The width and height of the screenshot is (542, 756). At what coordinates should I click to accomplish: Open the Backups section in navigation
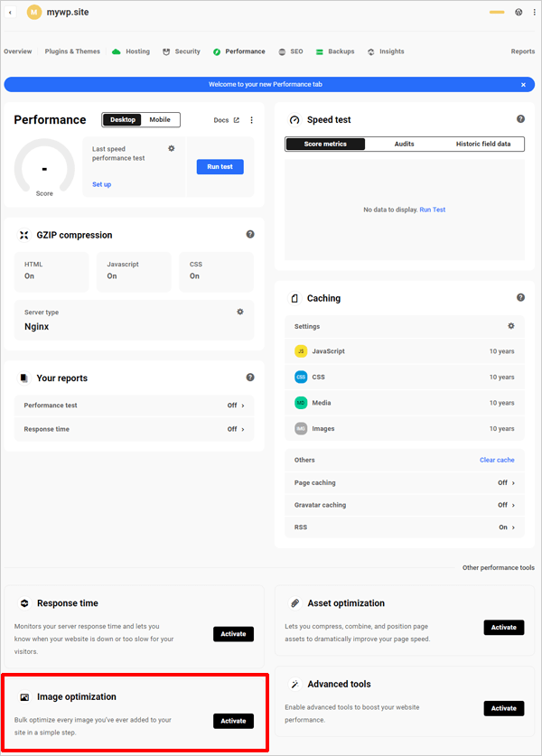[335, 51]
